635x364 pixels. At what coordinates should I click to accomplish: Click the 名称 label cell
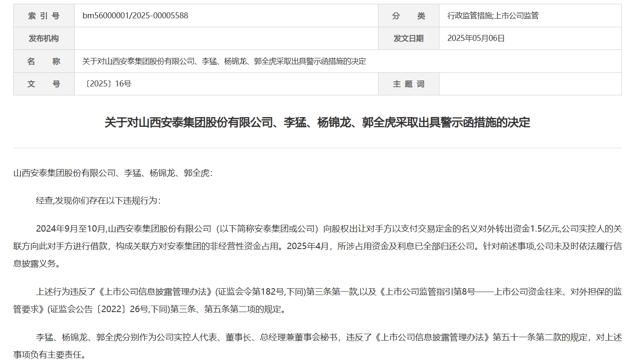(44, 61)
